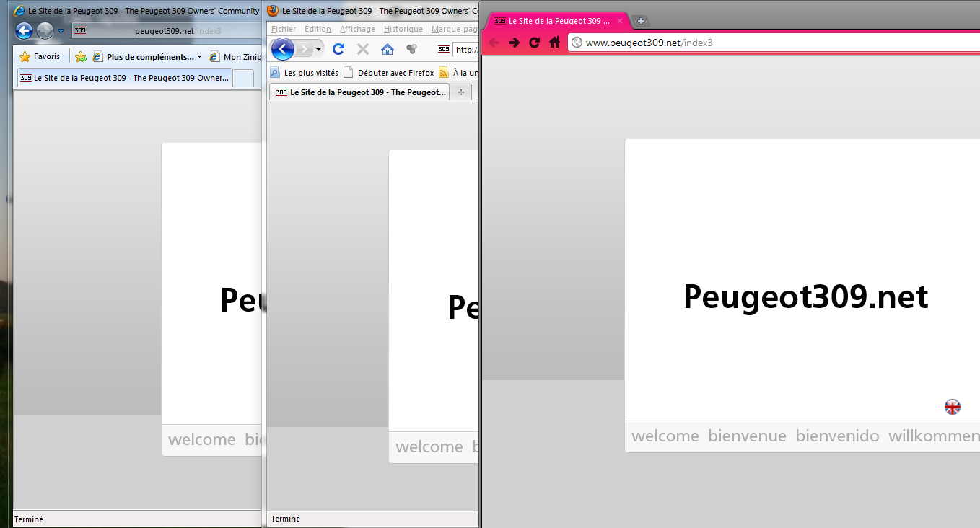Open a new tab in Internet Explorer

click(x=243, y=78)
